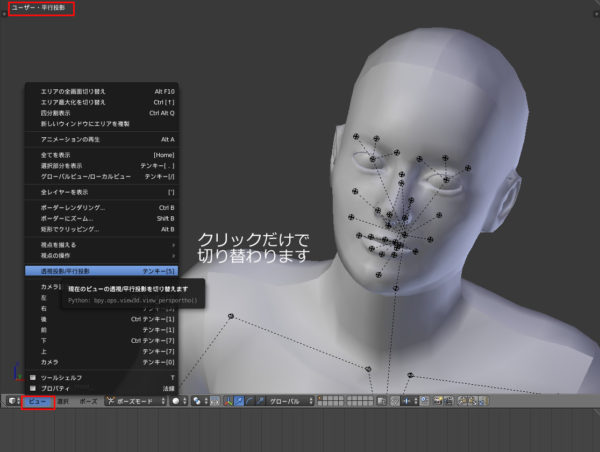Toggle the プロパティ checkbox
This screenshot has height=452, width=600.
[x=33, y=386]
